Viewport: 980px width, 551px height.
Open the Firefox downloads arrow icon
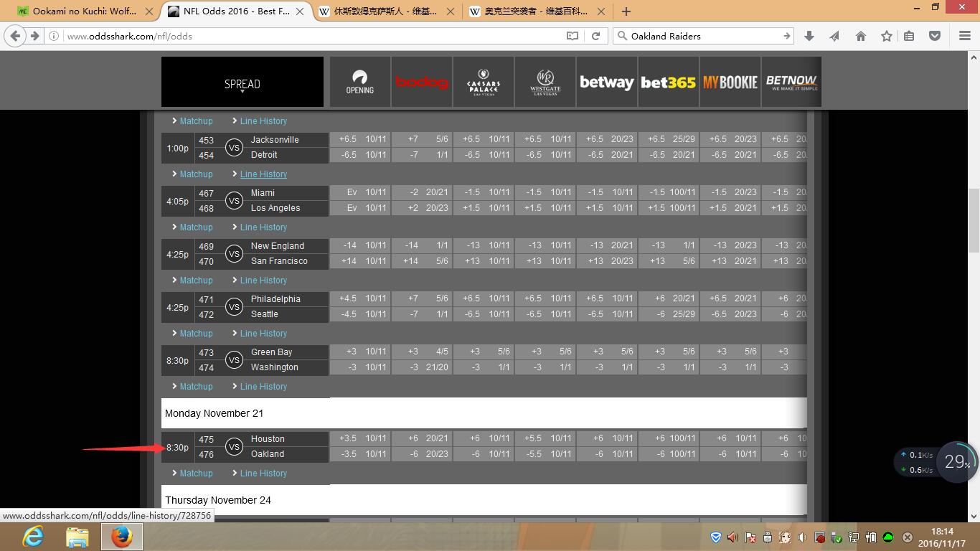(809, 36)
